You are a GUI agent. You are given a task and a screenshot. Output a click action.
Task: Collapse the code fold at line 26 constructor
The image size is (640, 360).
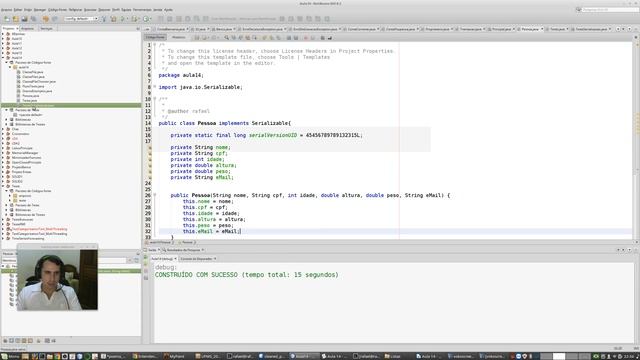(x=155, y=195)
